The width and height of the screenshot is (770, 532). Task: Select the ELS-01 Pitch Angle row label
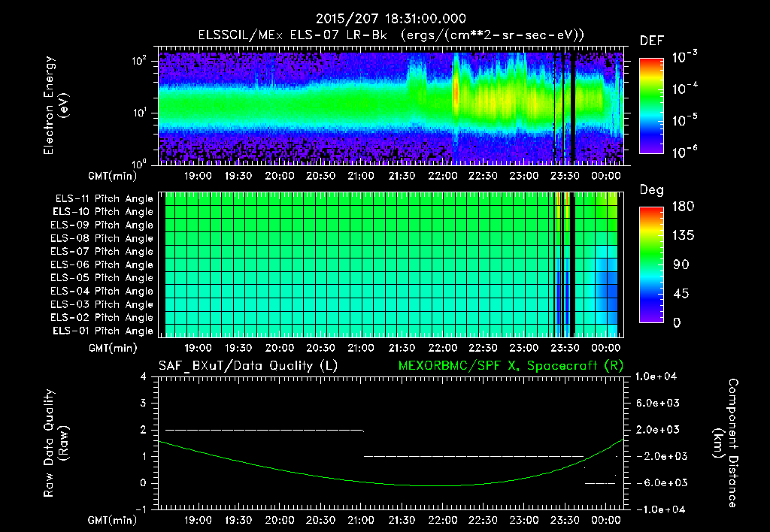pyautogui.click(x=102, y=331)
